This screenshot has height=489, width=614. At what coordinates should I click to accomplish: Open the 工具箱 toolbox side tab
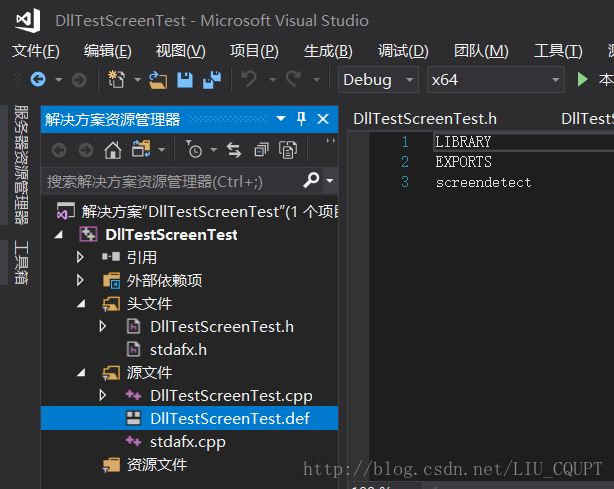coord(21,262)
